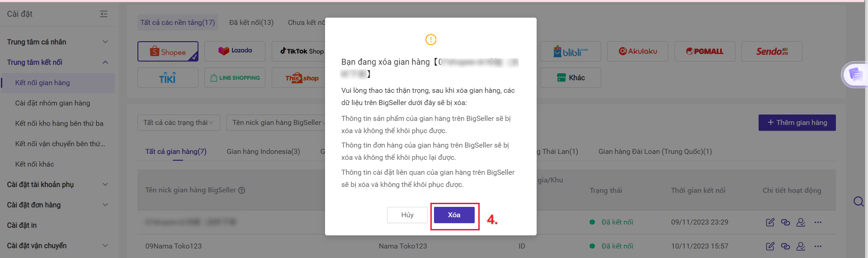Image resolution: width=868 pixels, height=258 pixels.
Task: Open Kết nối kho hàng bên thứ ba
Action: (x=59, y=124)
